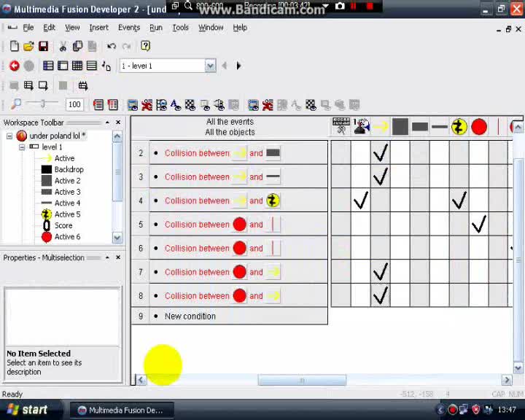Save the application with floppy icon
Screen dimensions: 525x420
click(44, 46)
